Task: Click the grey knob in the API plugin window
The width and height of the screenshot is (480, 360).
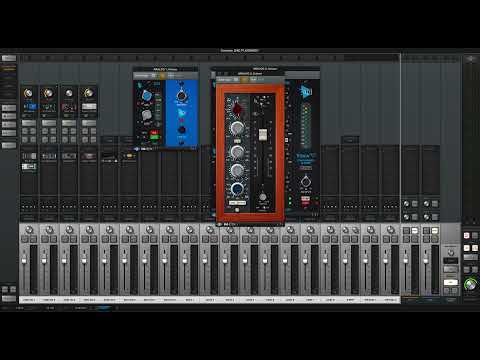Action: click(146, 115)
